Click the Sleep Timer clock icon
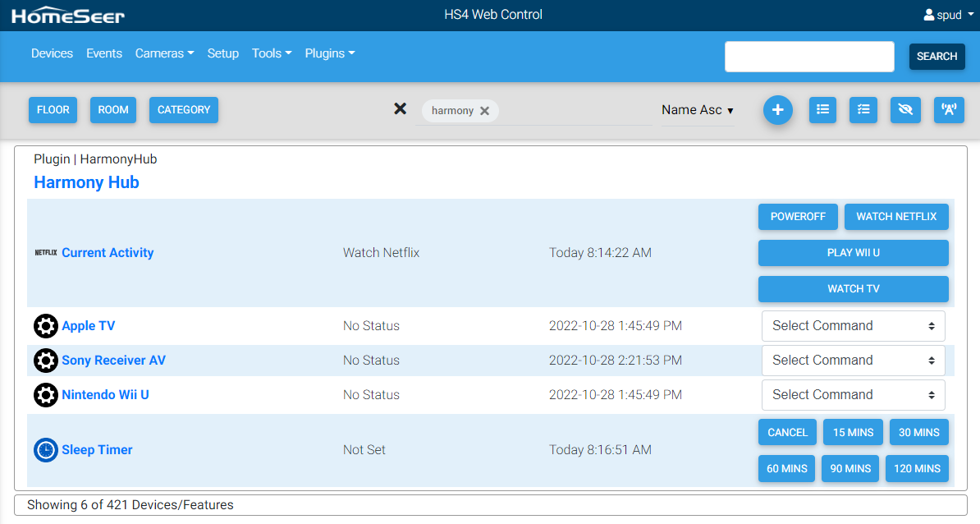Image resolution: width=980 pixels, height=524 pixels. [46, 450]
